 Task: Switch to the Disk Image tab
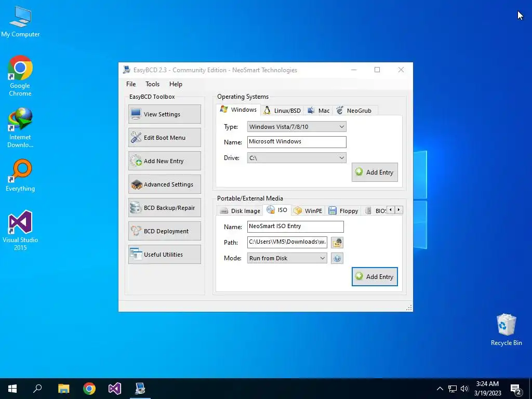240,211
